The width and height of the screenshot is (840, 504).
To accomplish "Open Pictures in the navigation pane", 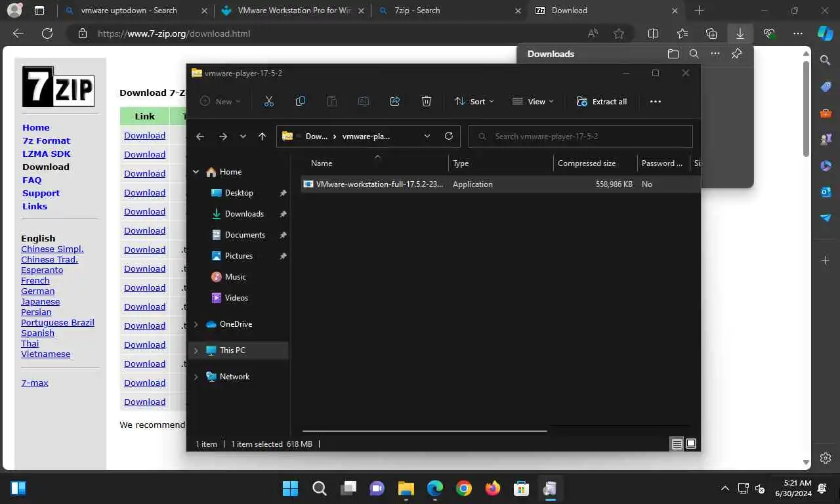I will point(239,256).
